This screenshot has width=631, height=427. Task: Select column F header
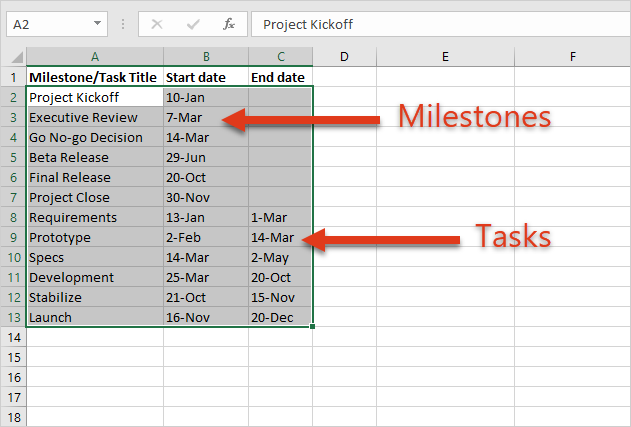click(573, 57)
